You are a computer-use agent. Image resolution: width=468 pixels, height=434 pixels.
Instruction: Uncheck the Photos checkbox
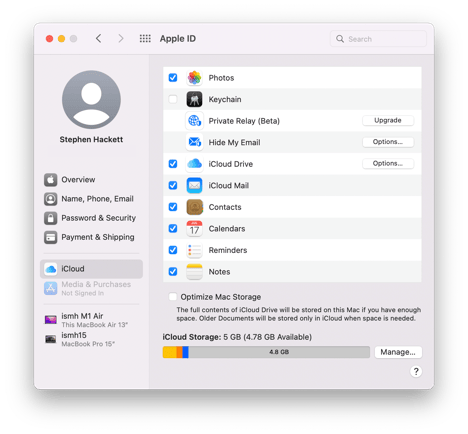tap(173, 78)
